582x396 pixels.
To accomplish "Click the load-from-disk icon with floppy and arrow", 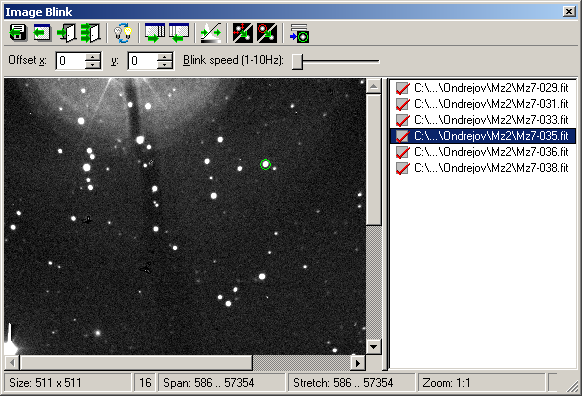I will coord(18,33).
